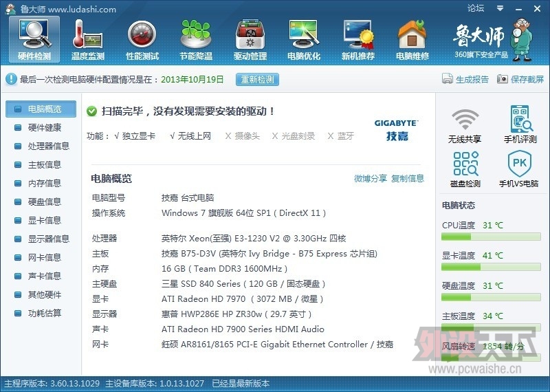Click the graphics value ATI Radeon HD 7970
550x392 pixels.
pyautogui.click(x=243, y=298)
